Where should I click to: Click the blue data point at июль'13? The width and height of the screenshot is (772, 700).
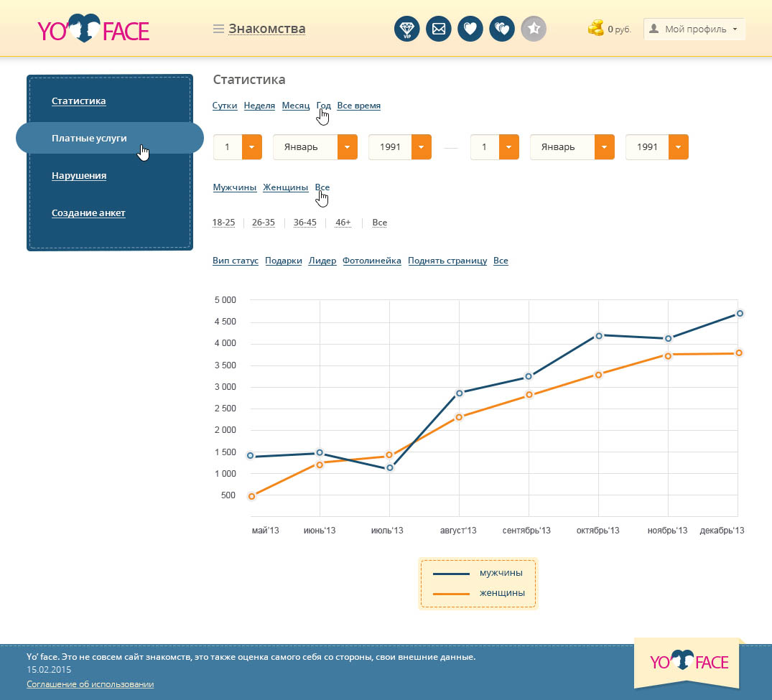[x=390, y=467]
